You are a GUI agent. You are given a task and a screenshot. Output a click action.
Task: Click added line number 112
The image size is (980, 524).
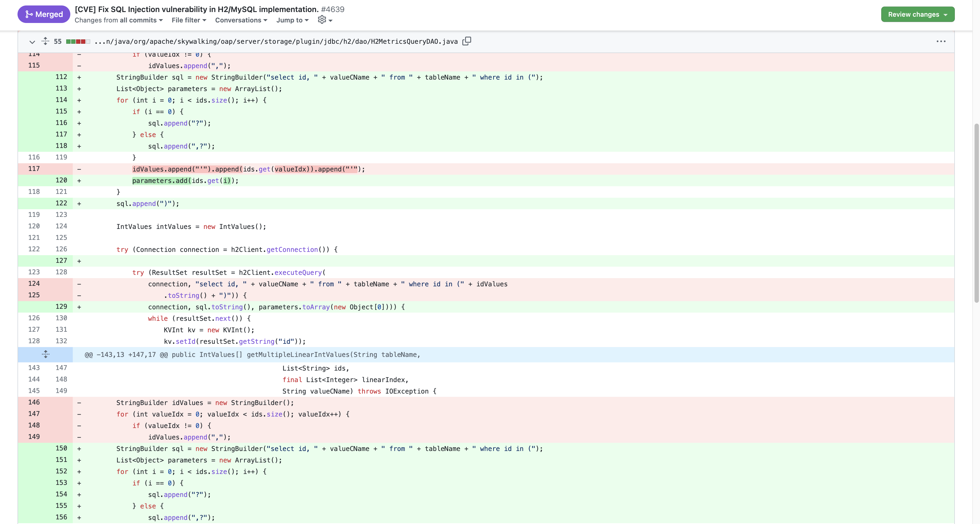[x=61, y=77]
